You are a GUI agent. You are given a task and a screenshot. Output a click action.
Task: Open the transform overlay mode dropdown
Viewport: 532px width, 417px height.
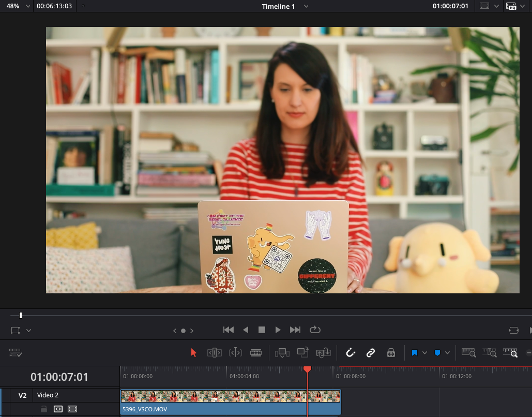coord(28,331)
